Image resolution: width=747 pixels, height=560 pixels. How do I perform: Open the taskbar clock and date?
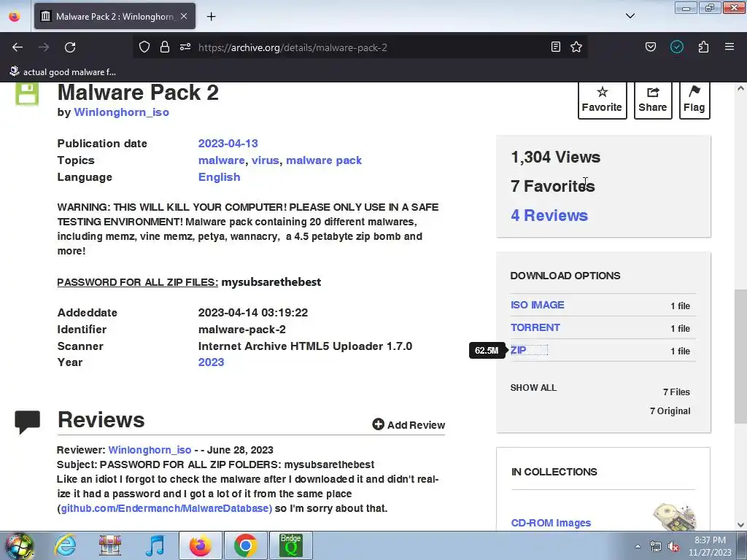pos(710,546)
